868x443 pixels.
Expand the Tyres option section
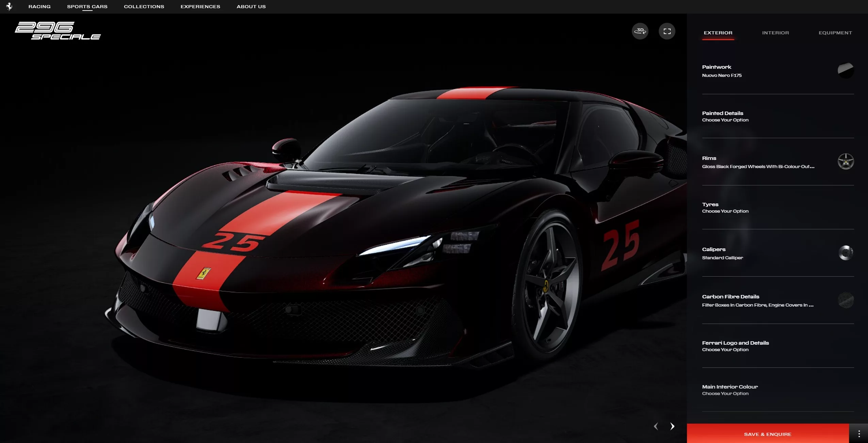(x=778, y=208)
